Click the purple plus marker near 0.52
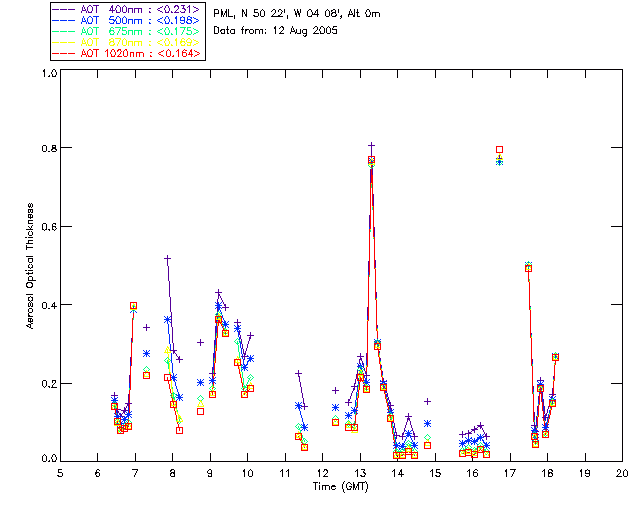Image resolution: width=640 pixels, height=512 pixels. click(x=167, y=258)
